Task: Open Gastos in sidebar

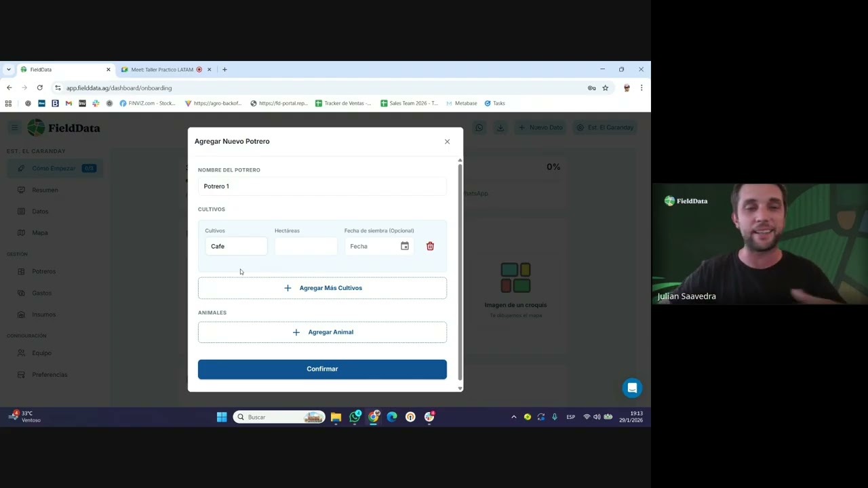Action: tap(41, 293)
